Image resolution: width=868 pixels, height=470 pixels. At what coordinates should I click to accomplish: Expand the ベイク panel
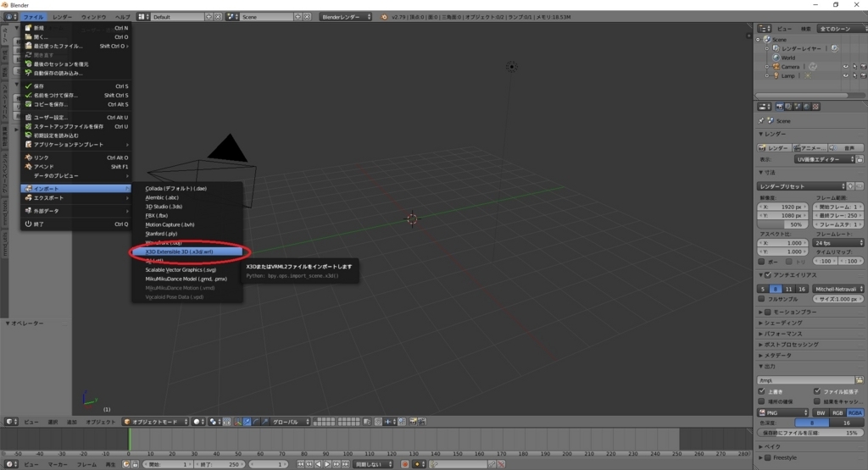[772, 446]
